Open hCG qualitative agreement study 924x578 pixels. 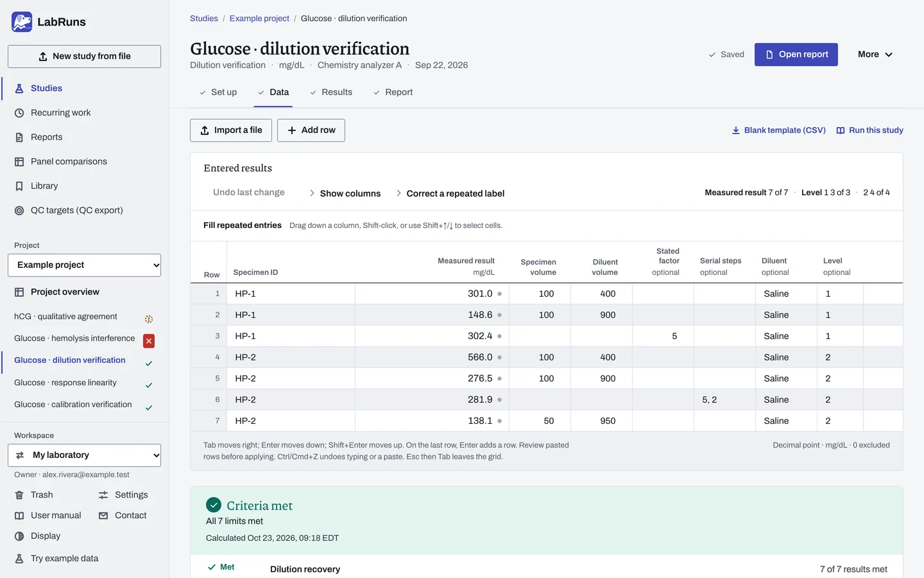click(65, 317)
